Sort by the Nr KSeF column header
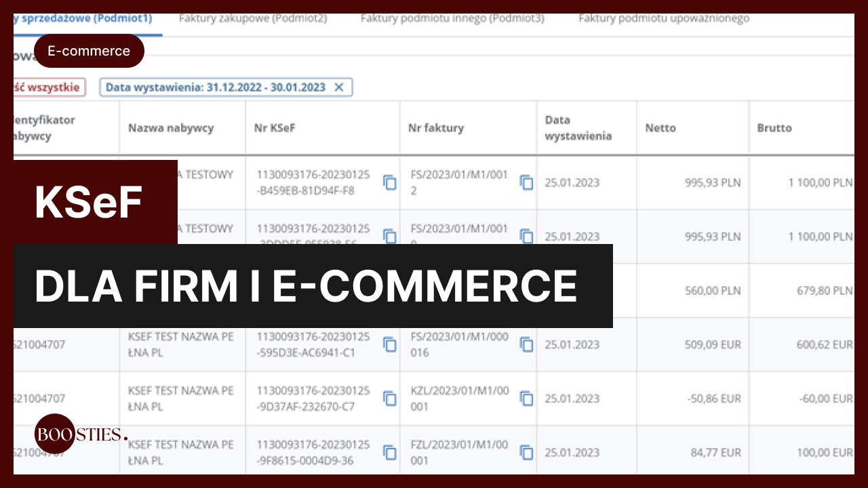The width and height of the screenshot is (868, 488). tap(276, 127)
